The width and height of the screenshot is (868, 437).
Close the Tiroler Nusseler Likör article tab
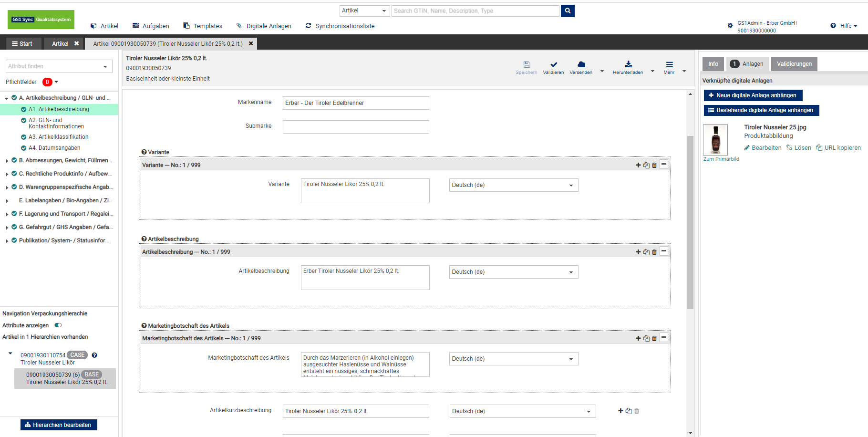point(251,43)
